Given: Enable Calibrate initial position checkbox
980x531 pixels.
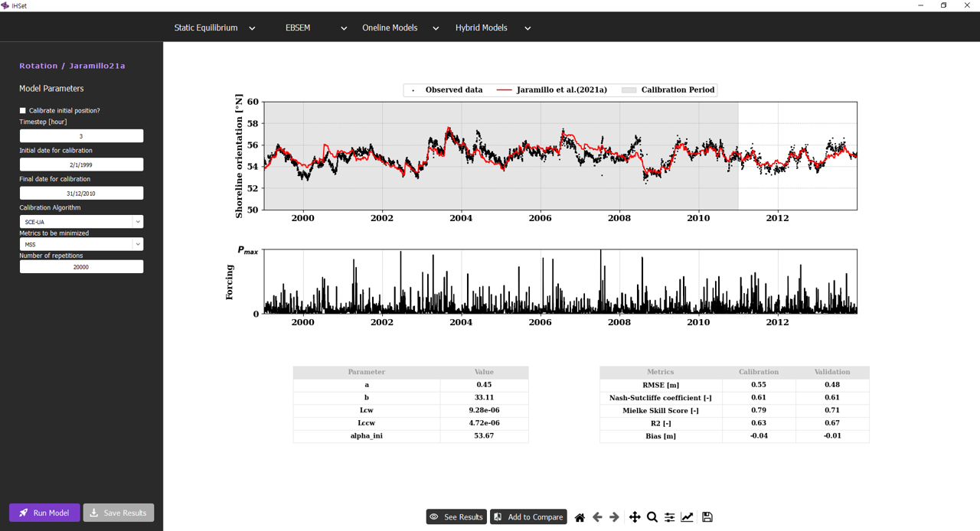Looking at the screenshot, I should tap(23, 111).
